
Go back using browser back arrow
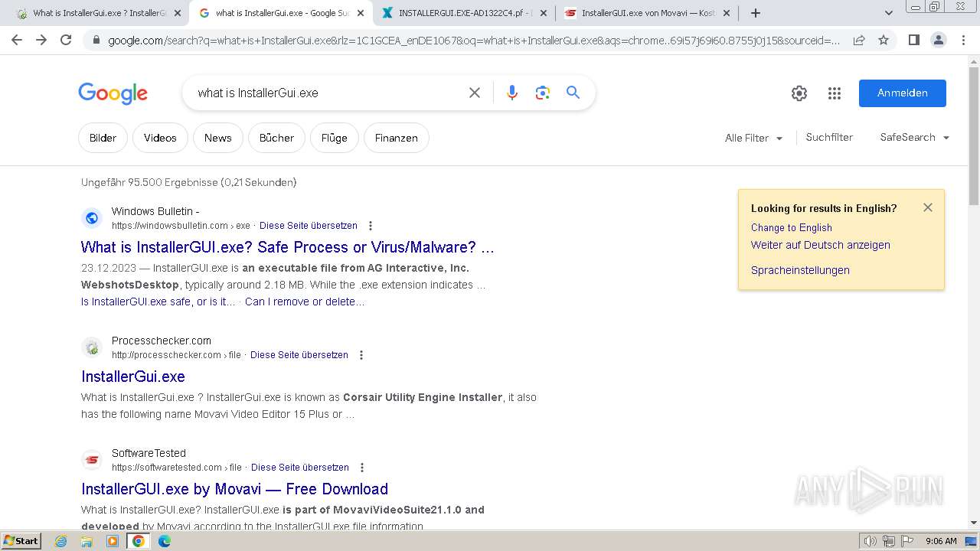tap(17, 40)
